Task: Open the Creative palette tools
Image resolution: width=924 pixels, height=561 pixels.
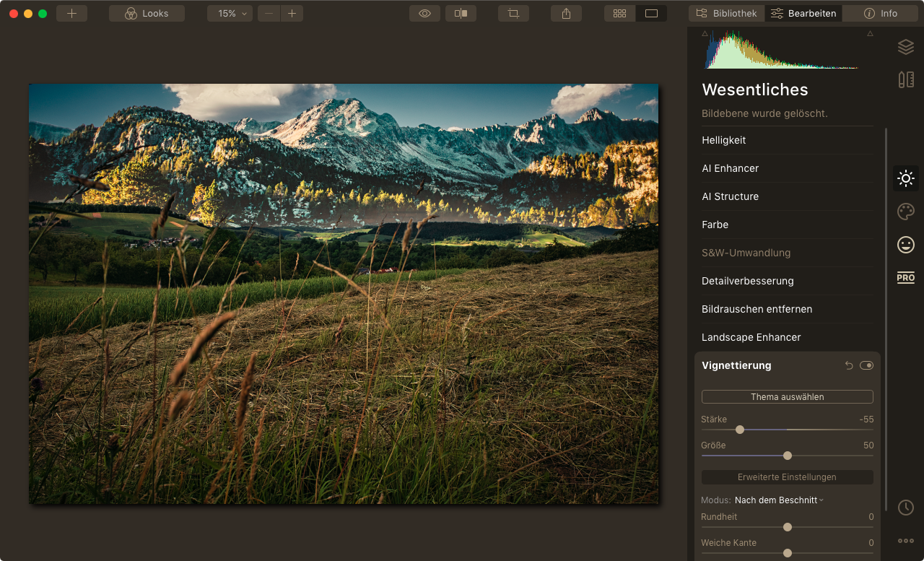Action: tap(905, 212)
